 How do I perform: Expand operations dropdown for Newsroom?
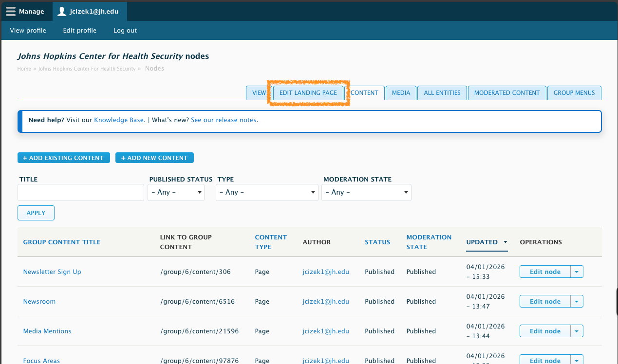point(577,301)
